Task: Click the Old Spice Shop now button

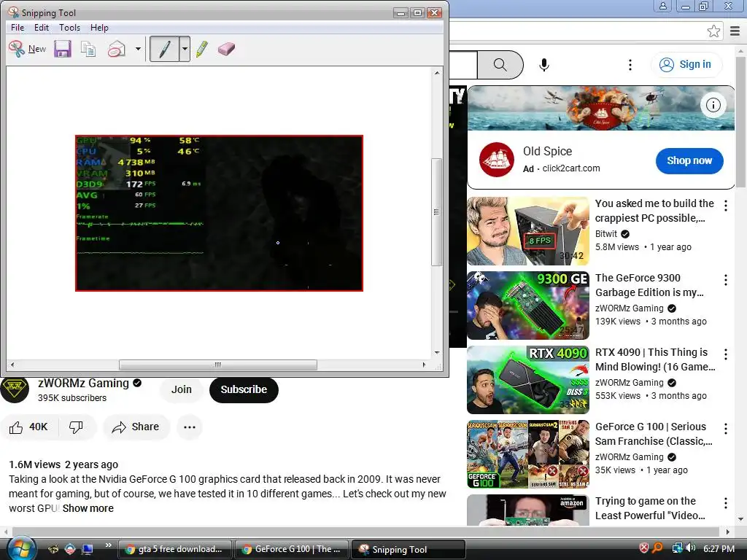Action: [x=689, y=161]
